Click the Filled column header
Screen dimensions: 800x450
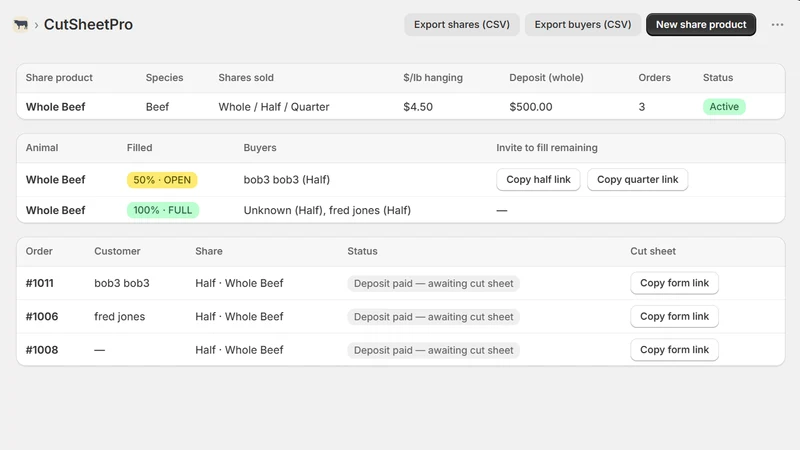(139, 147)
